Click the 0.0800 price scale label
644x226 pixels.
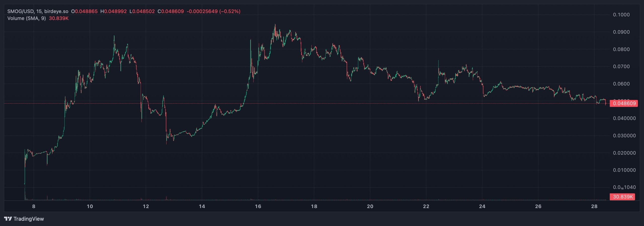(x=621, y=49)
